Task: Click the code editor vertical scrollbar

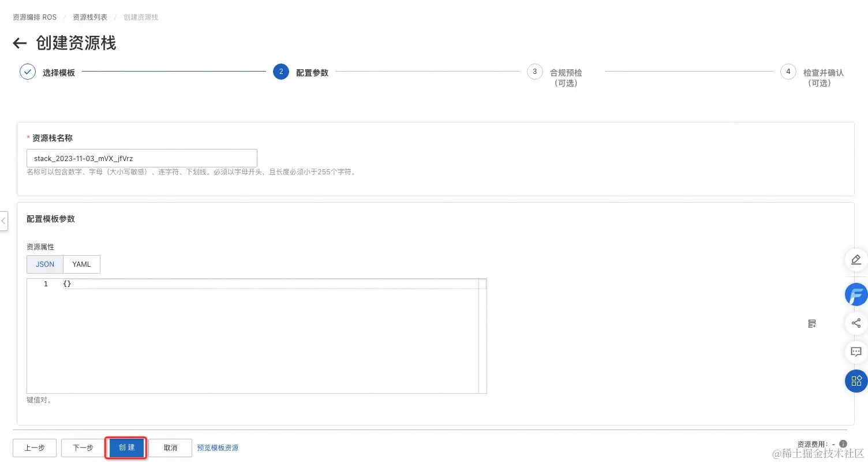Action: coord(482,336)
